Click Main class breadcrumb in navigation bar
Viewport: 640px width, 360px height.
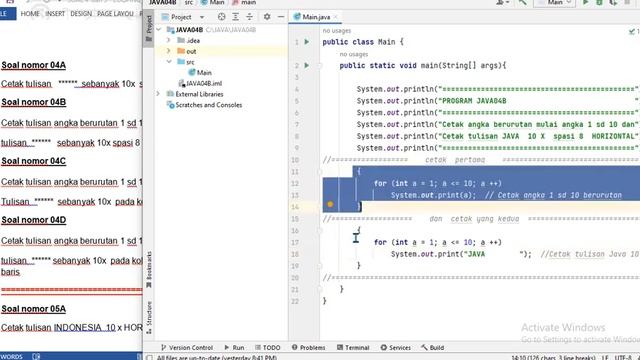(213, 2)
